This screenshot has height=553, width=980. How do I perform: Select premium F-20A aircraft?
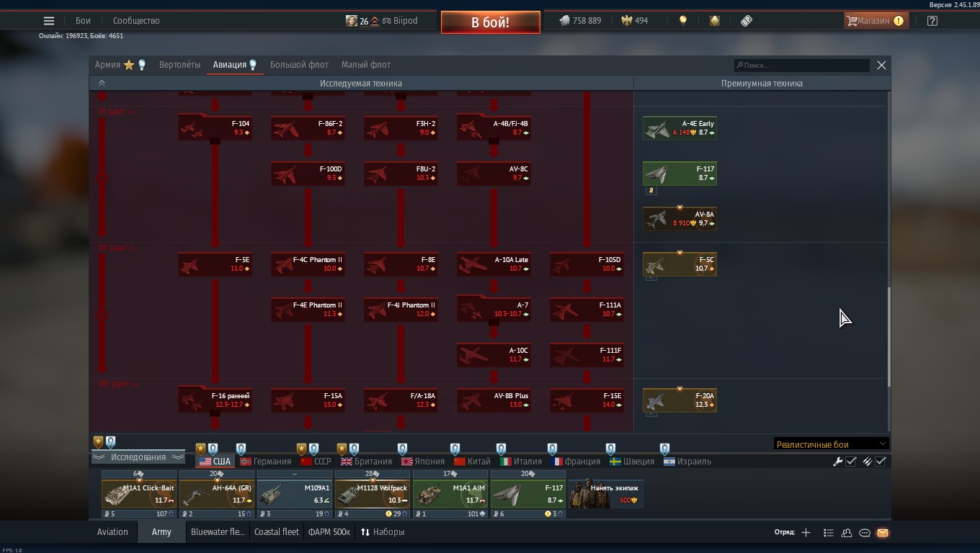[x=680, y=400]
